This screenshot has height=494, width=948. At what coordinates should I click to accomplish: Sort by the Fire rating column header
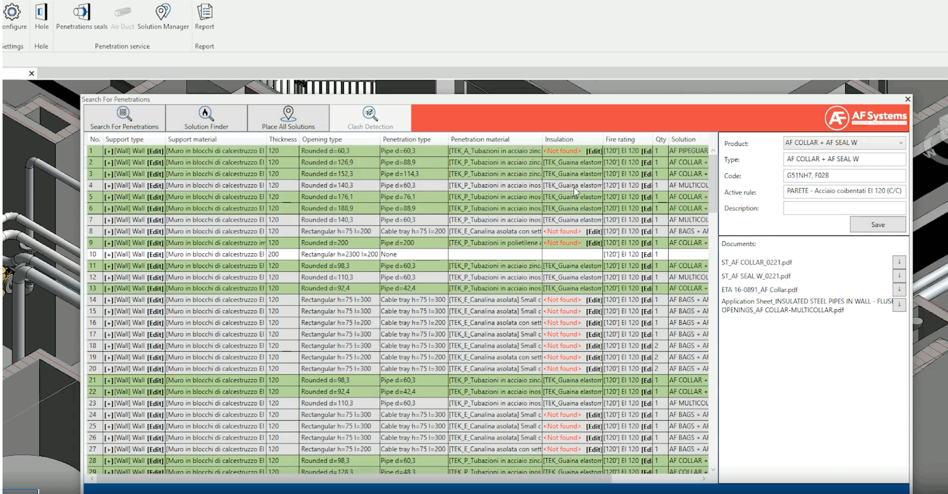tap(628, 139)
